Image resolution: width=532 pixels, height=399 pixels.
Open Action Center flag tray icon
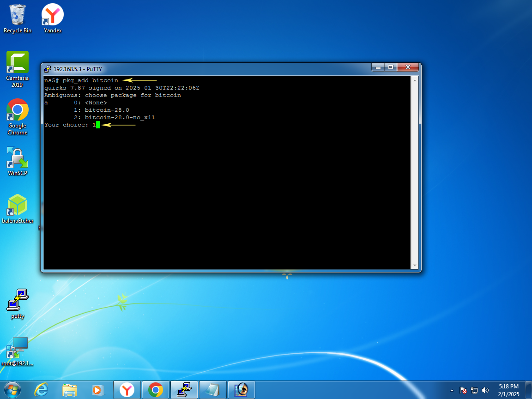coord(463,391)
